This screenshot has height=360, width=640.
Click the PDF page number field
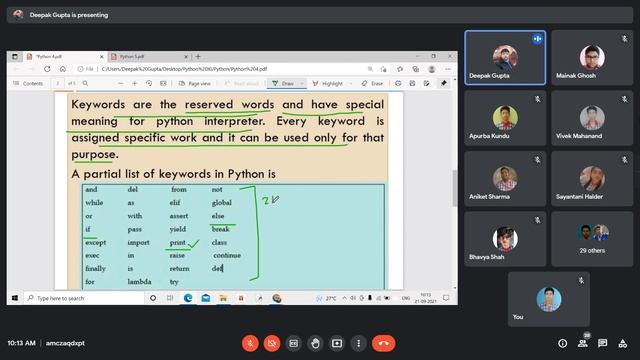tap(58, 83)
